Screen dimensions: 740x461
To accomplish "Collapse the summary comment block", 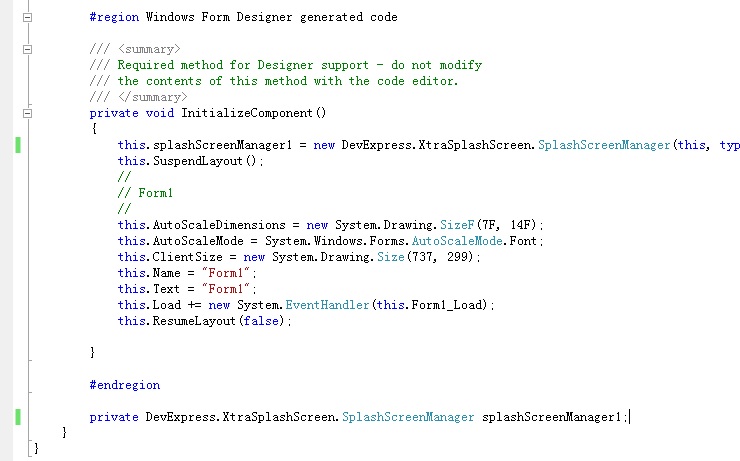I will 27,49.
